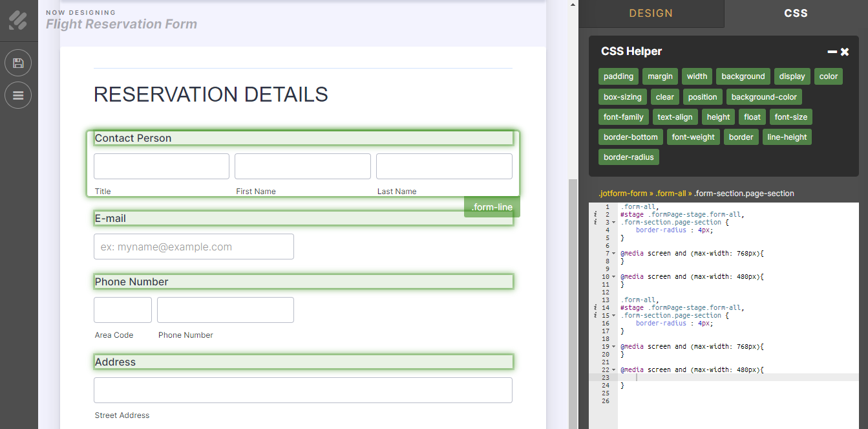Click the Last Name input field
This screenshot has height=429, width=868.
[x=444, y=166]
